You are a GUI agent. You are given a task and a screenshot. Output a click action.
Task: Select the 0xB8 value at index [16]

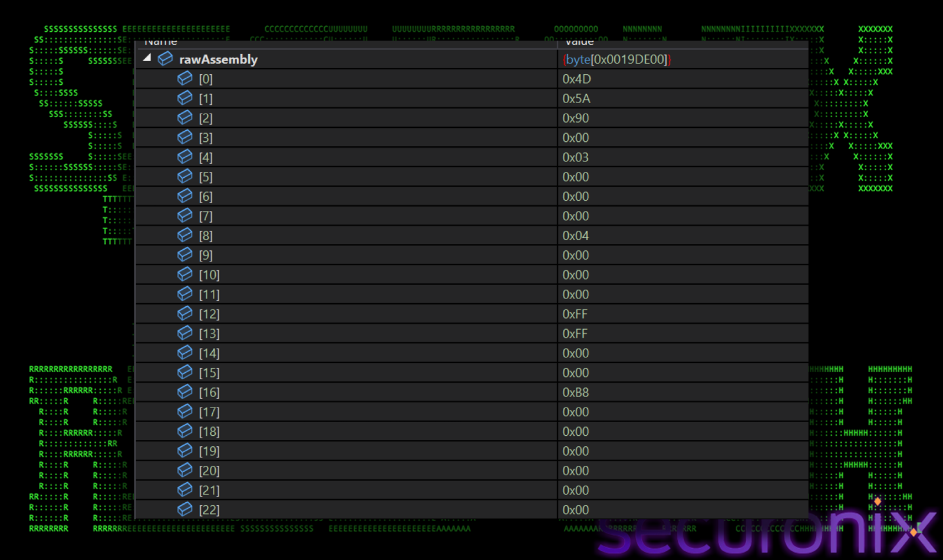pyautogui.click(x=575, y=392)
